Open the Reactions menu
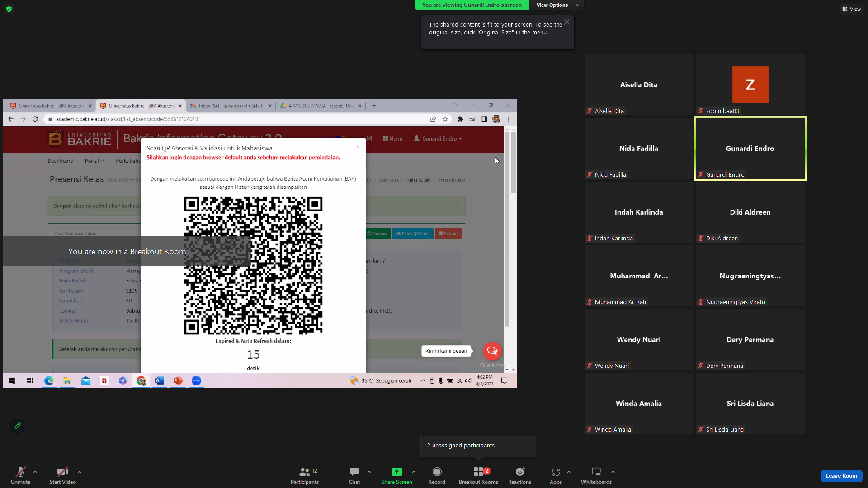Viewport: 868px width, 488px height. pyautogui.click(x=519, y=475)
